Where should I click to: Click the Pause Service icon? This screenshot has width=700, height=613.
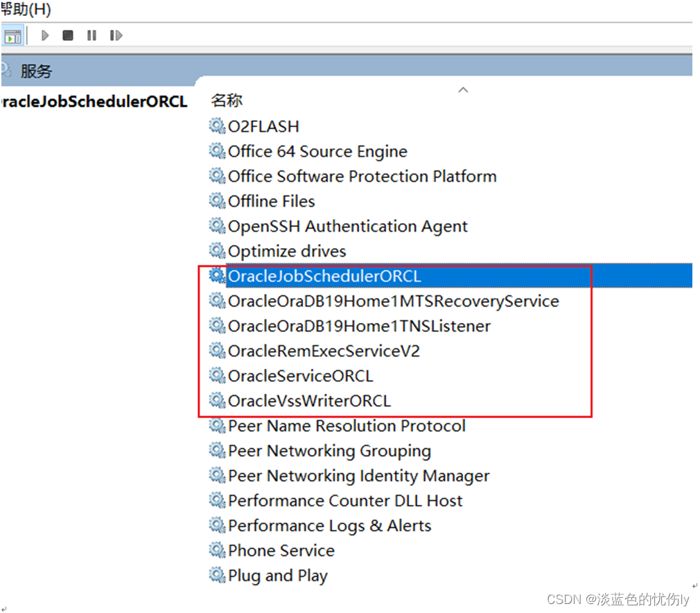91,35
